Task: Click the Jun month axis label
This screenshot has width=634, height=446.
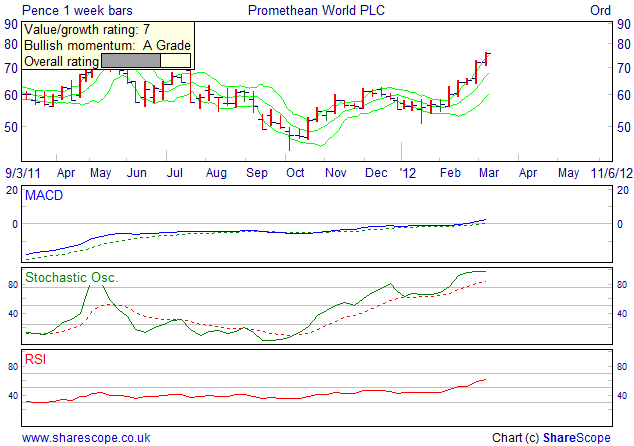Action: (x=137, y=173)
